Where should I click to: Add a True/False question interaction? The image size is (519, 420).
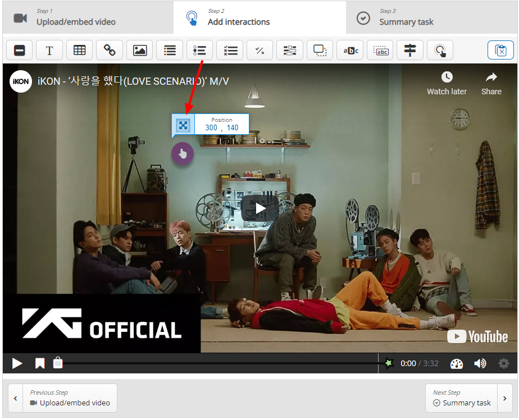260,51
